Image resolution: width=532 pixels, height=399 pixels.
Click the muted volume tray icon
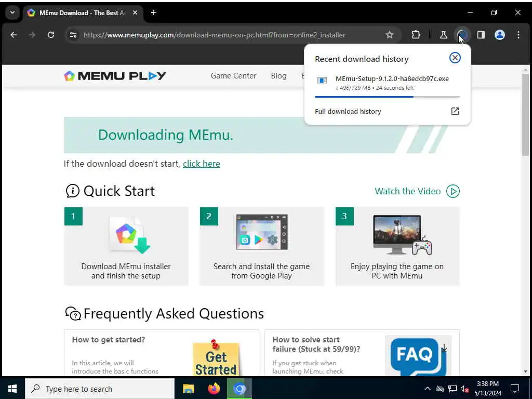[x=464, y=389]
